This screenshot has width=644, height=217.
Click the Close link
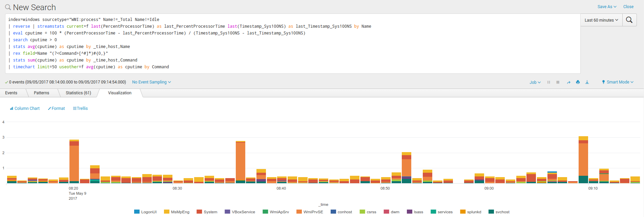coord(628,7)
